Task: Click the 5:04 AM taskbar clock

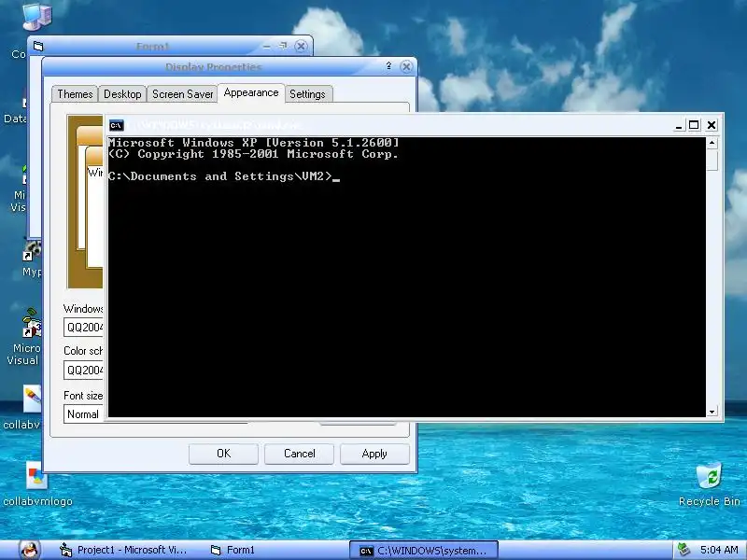Action: [719, 550]
